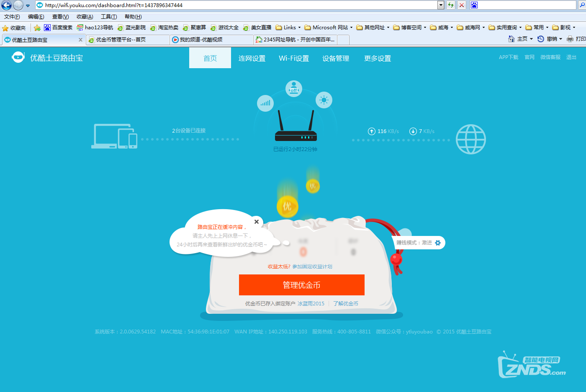
Task: Open the 文件(F) menu
Action: [12, 17]
